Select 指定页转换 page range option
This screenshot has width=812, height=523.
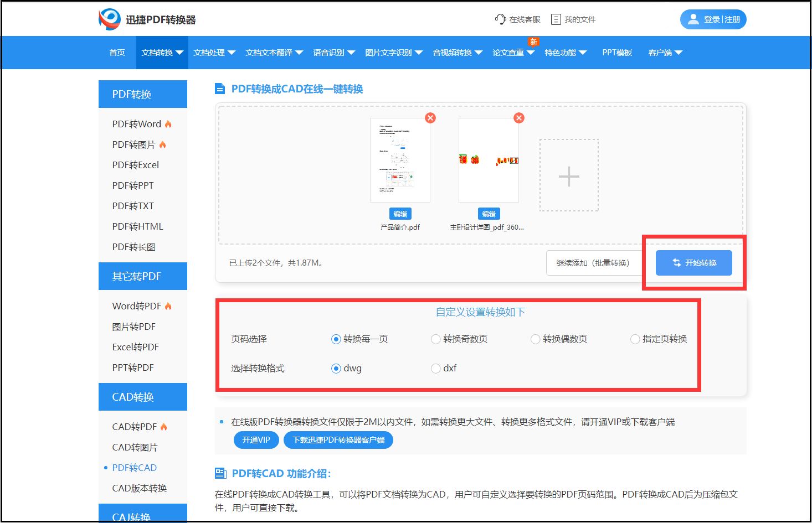tap(635, 339)
